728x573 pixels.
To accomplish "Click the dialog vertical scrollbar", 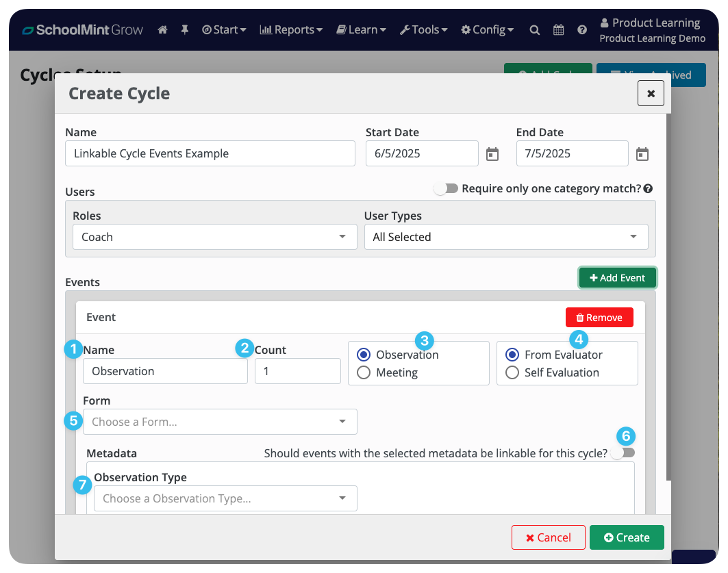I will [x=668, y=297].
